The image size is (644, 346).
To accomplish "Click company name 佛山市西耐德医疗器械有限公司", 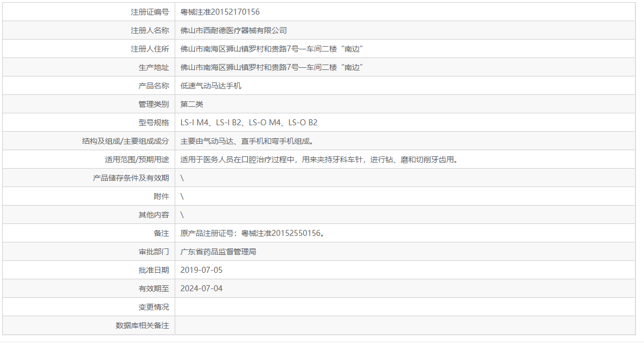I will pos(233,30).
